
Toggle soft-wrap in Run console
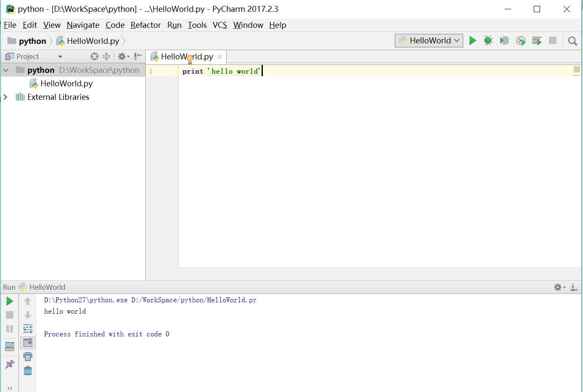28,329
